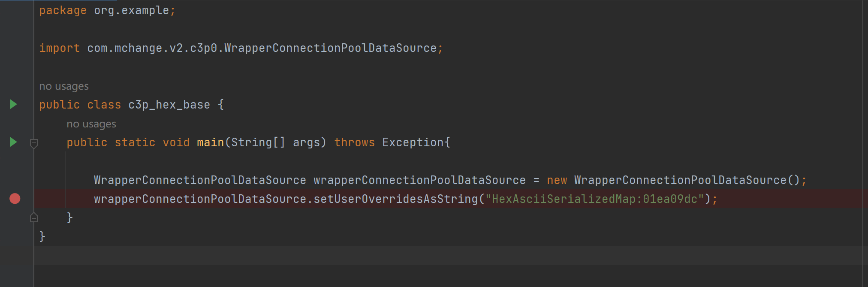
Task: Run the c3p_hex_base class from gutter
Action: click(13, 104)
